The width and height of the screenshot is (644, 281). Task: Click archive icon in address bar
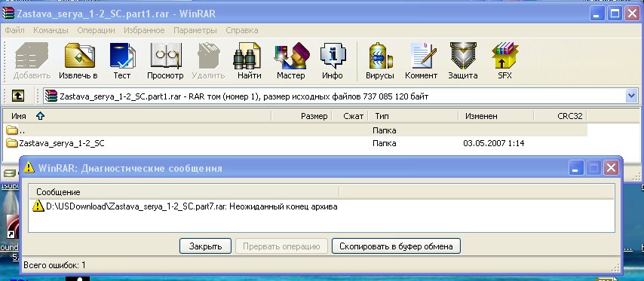(51, 96)
